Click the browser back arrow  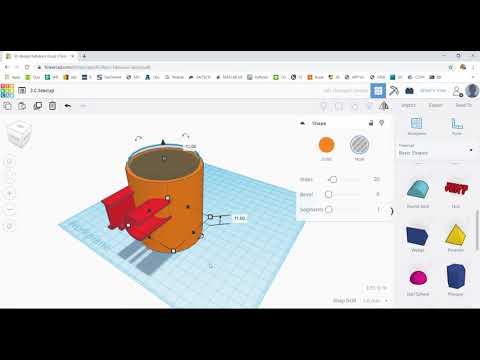(7, 67)
